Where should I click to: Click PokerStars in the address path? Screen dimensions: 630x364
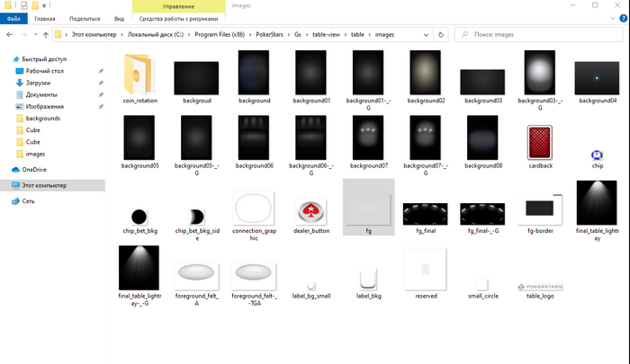pyautogui.click(x=269, y=35)
